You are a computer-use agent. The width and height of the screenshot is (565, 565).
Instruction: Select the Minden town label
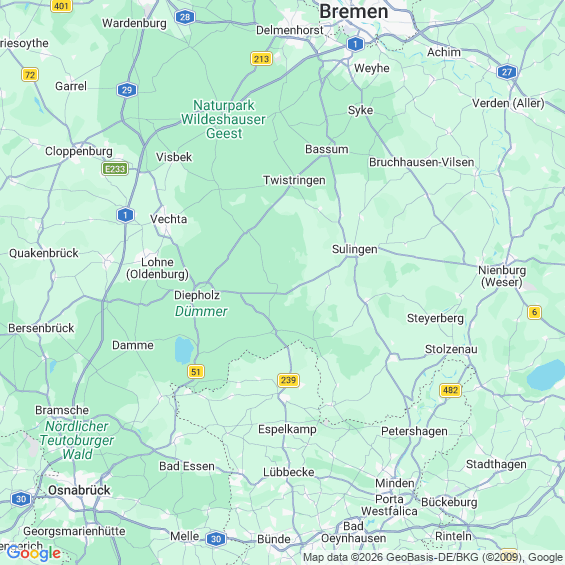395,483
